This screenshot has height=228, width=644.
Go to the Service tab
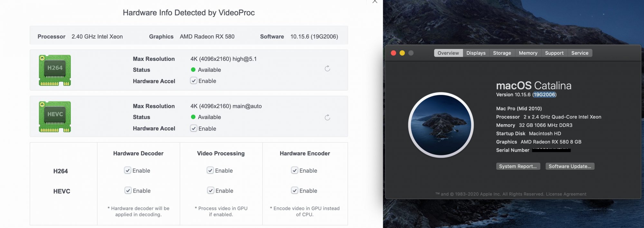580,53
